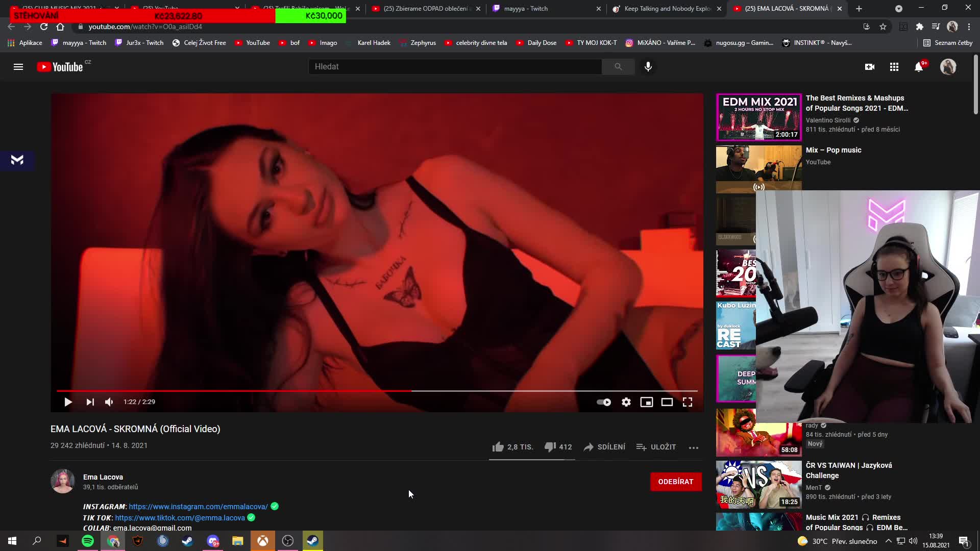Open ČR VS TAIWAN Jazyková Challenge video

(x=849, y=470)
